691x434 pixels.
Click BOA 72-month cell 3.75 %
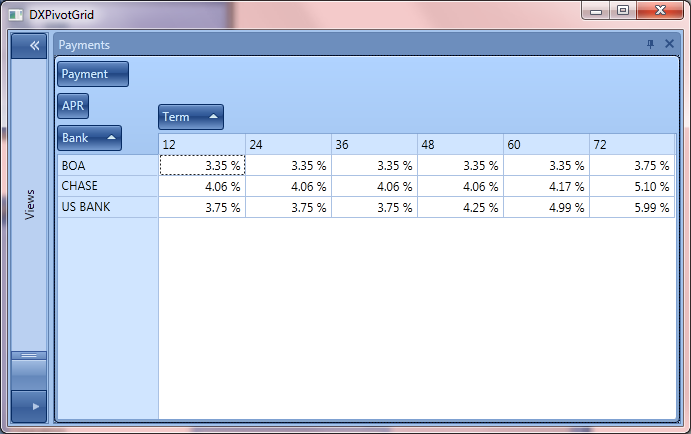point(632,165)
